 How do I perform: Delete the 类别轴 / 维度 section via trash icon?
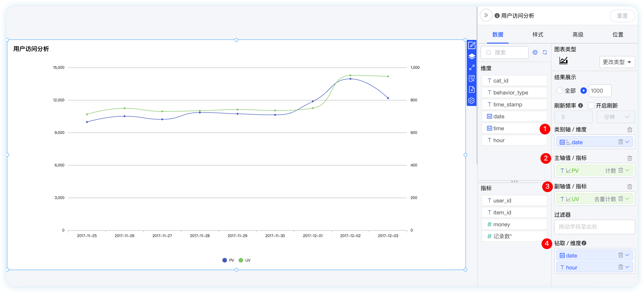click(630, 130)
